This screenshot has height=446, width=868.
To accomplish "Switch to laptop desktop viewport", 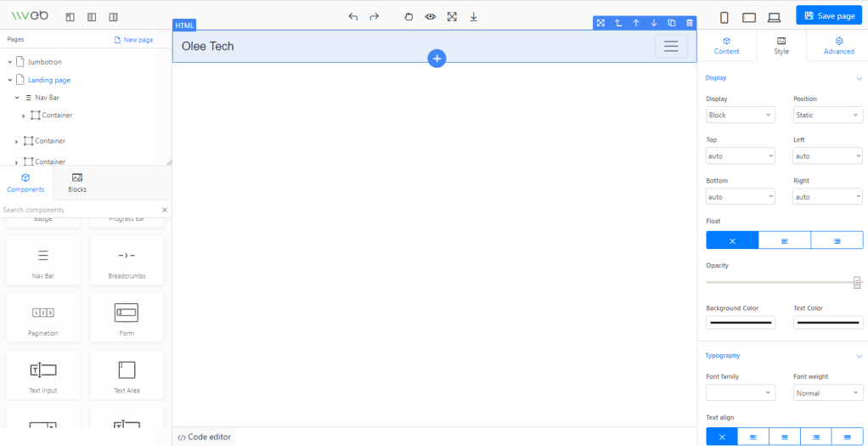I will coord(774,17).
